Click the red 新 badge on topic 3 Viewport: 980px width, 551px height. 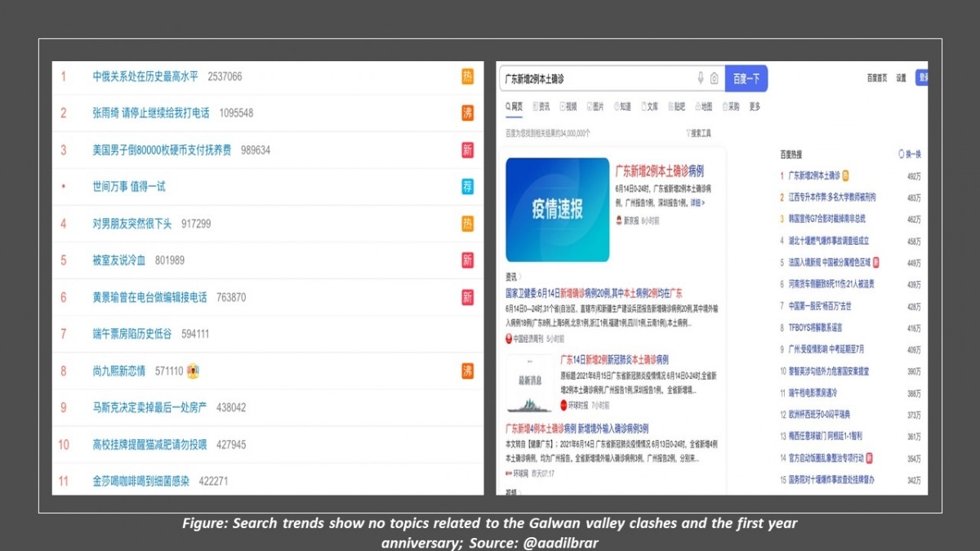coord(467,150)
